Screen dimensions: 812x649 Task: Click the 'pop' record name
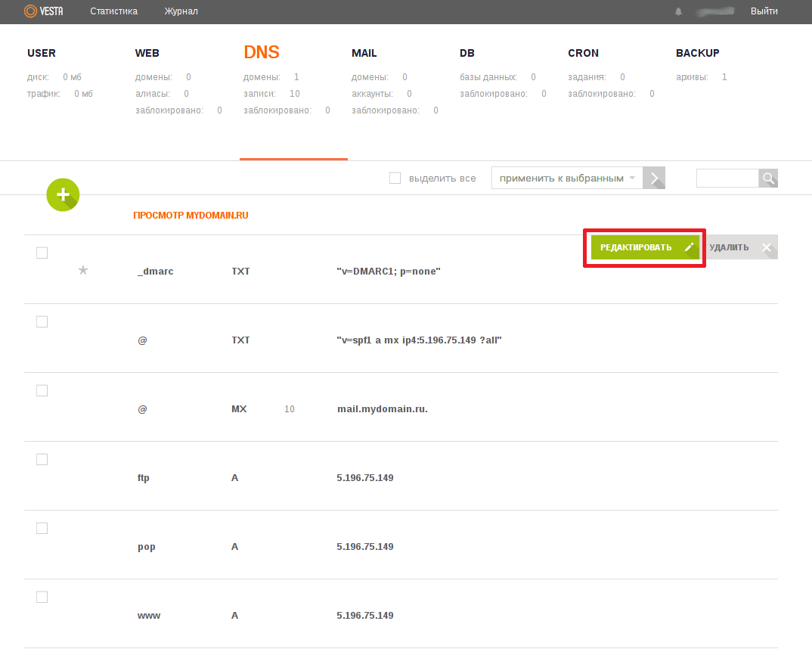[x=147, y=548]
